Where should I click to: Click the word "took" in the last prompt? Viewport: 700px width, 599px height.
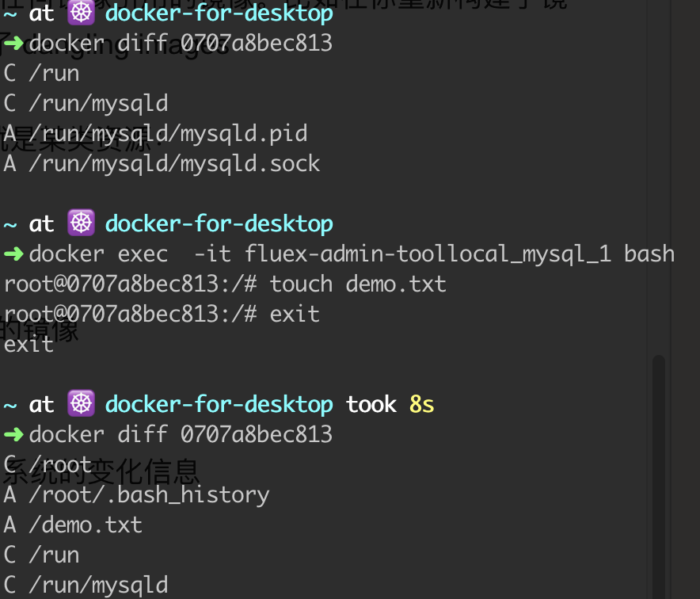coord(371,405)
